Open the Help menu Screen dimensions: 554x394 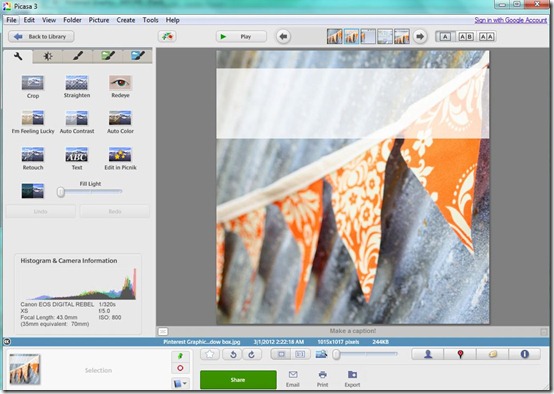pos(172,20)
